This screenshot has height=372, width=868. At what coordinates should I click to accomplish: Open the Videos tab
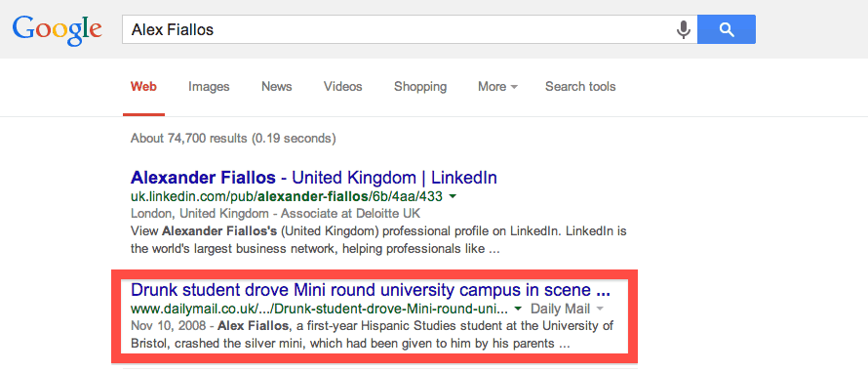[342, 87]
